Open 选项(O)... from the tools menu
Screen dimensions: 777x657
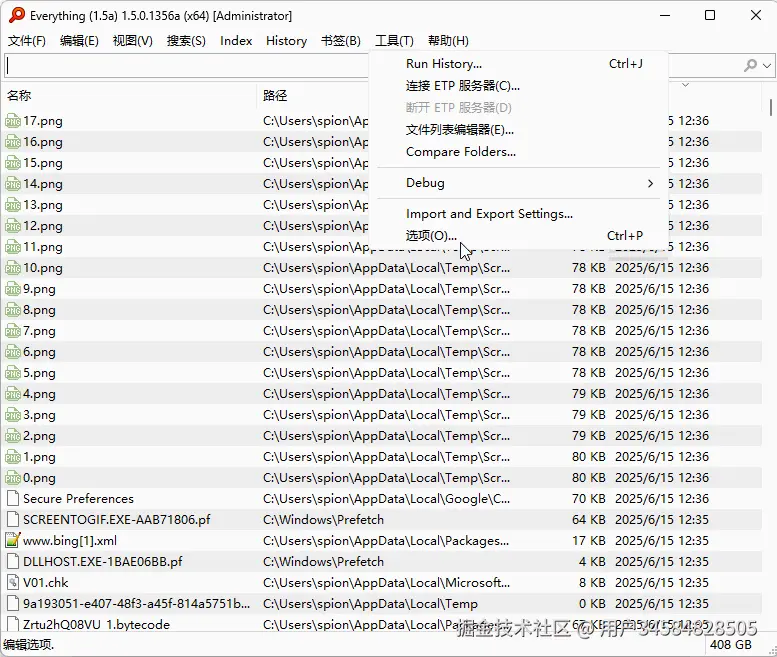click(519, 236)
